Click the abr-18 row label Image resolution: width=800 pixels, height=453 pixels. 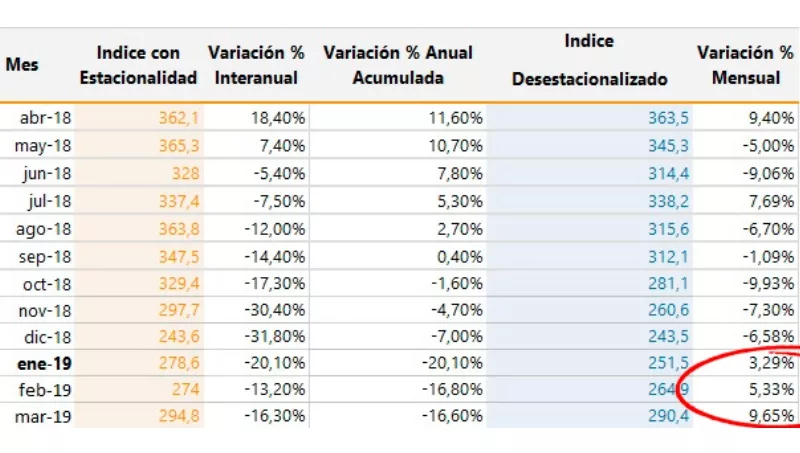[43, 118]
